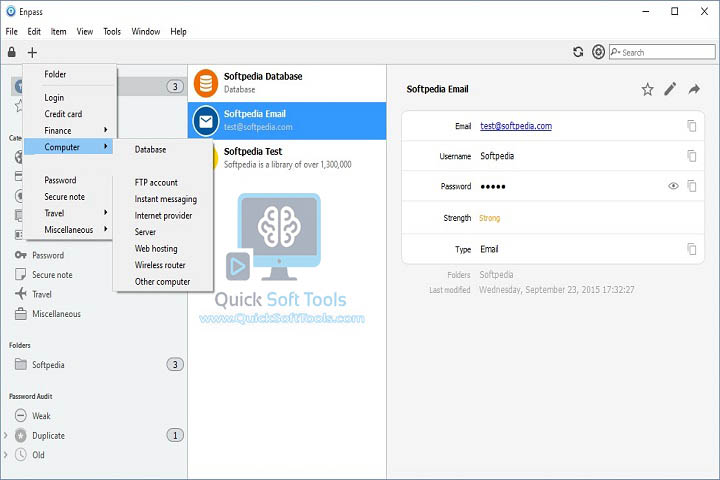Open the Travel submenu in popup
Image resolution: width=720 pixels, height=480 pixels.
[69, 213]
